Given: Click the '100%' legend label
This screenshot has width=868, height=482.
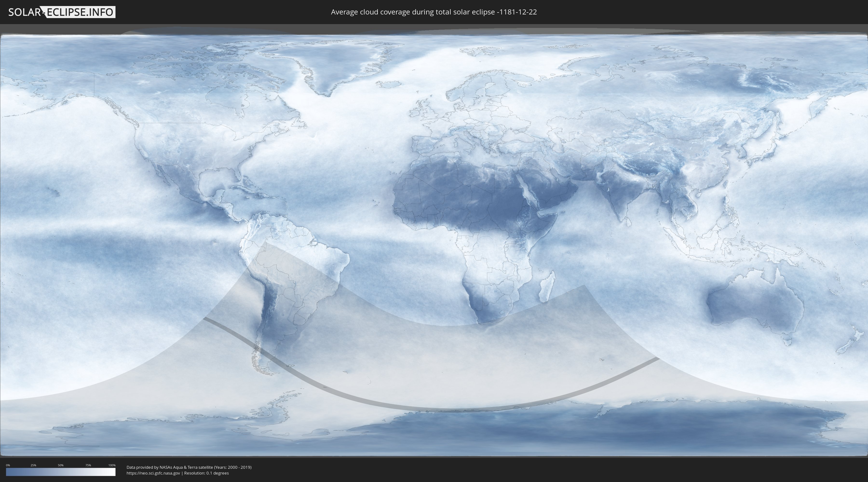Looking at the screenshot, I should pos(112,465).
